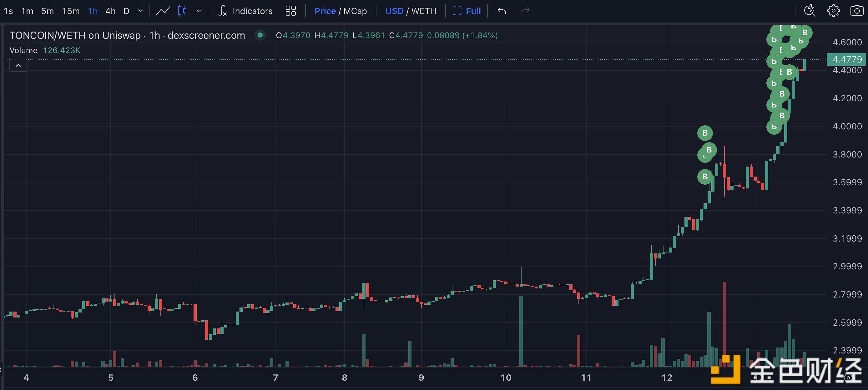This screenshot has height=390, width=868.
Task: Open the timeframe dropdown chevron
Action: pos(141,11)
